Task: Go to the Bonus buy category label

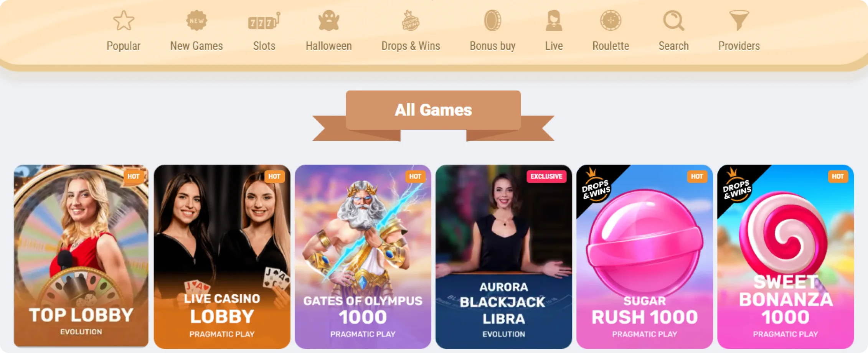Action: 492,46
